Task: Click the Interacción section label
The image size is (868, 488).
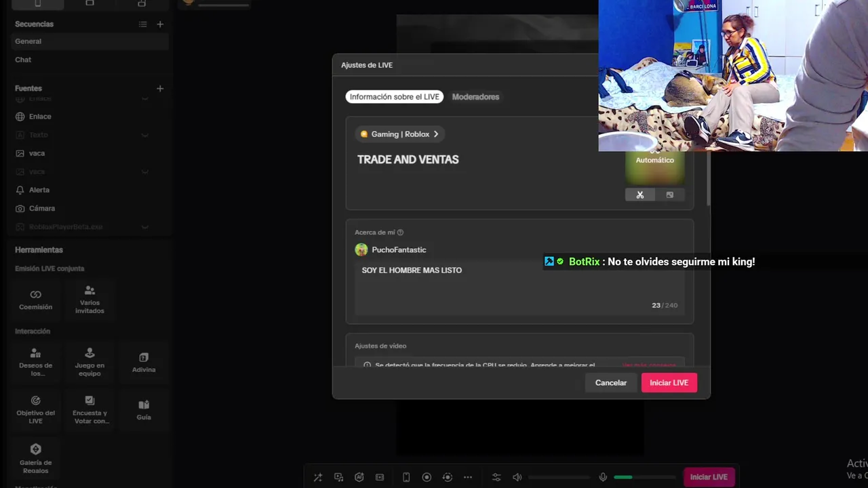Action: [33, 331]
